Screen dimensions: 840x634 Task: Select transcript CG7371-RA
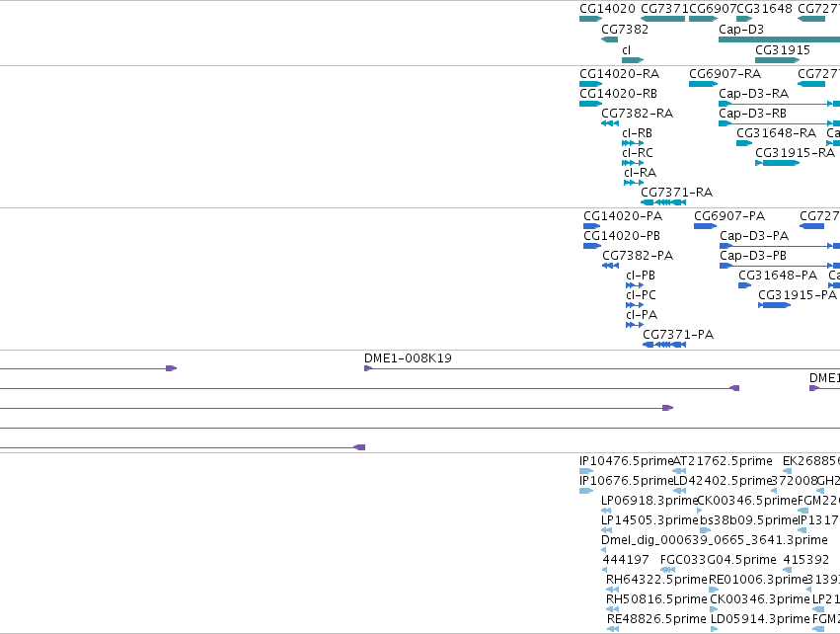[663, 202]
